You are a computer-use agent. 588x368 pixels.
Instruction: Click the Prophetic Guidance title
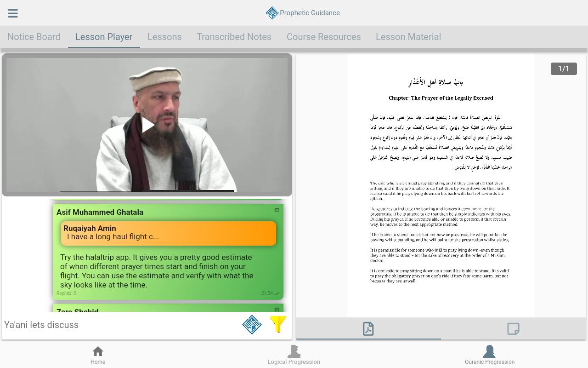(310, 13)
